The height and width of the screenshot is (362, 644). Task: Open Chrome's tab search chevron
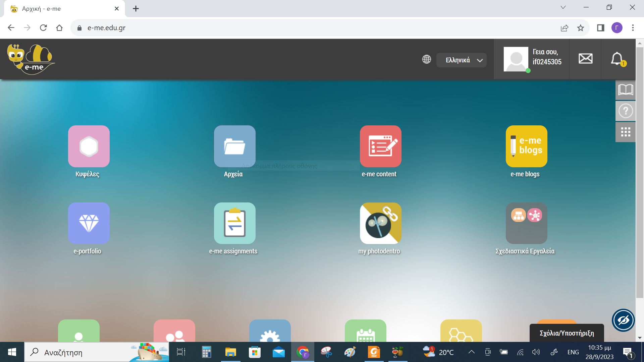coord(563,7)
